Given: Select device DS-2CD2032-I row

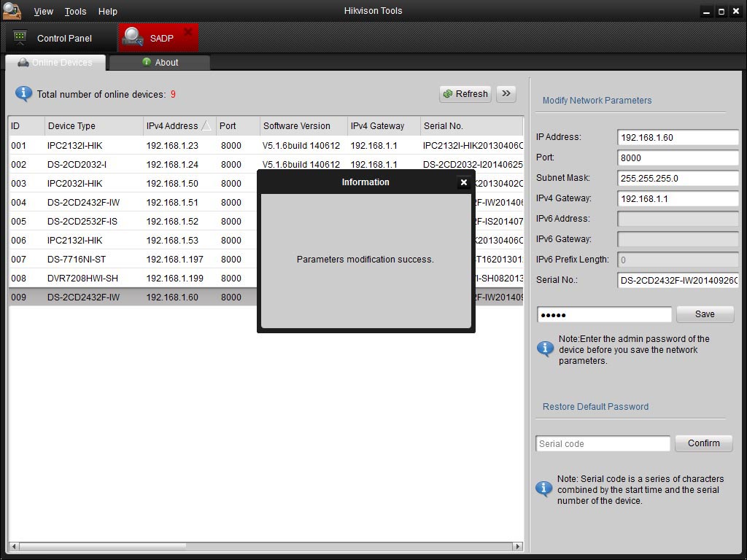Looking at the screenshot, I should 266,164.
